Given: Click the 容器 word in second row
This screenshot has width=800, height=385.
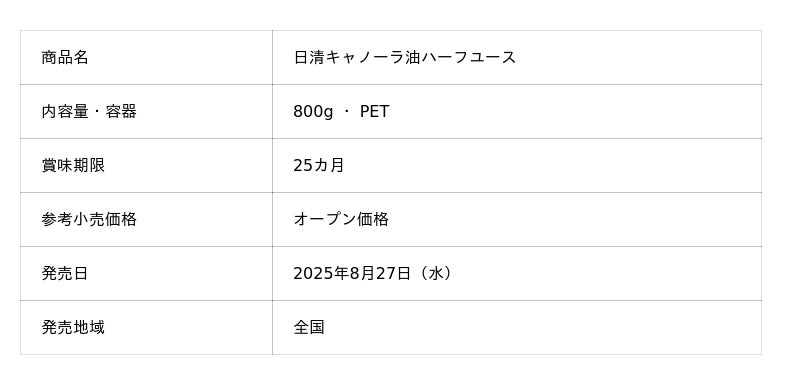Looking at the screenshot, I should click(x=121, y=112).
